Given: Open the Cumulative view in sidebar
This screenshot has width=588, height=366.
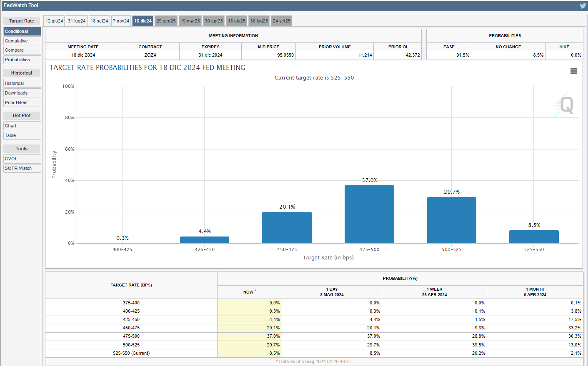Looking at the screenshot, I should (22, 41).
